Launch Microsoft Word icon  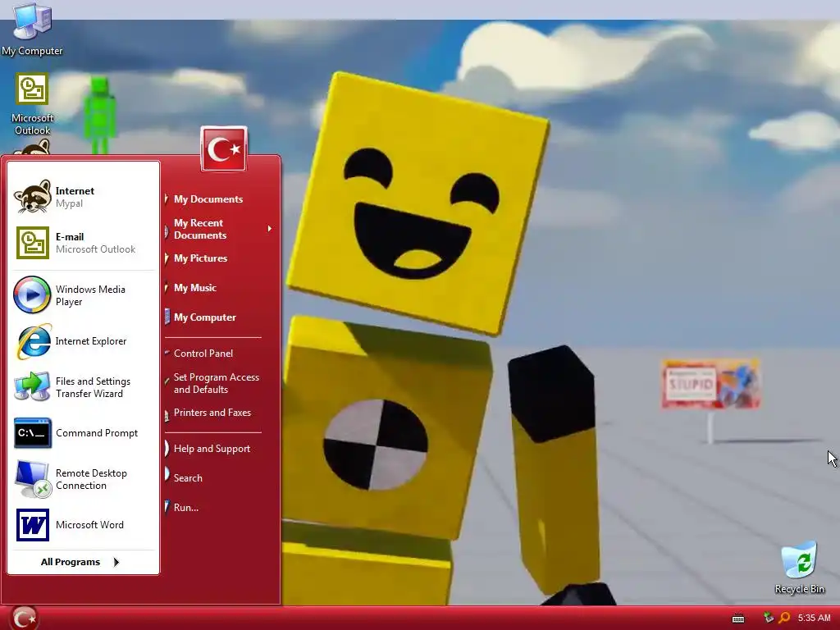point(33,525)
